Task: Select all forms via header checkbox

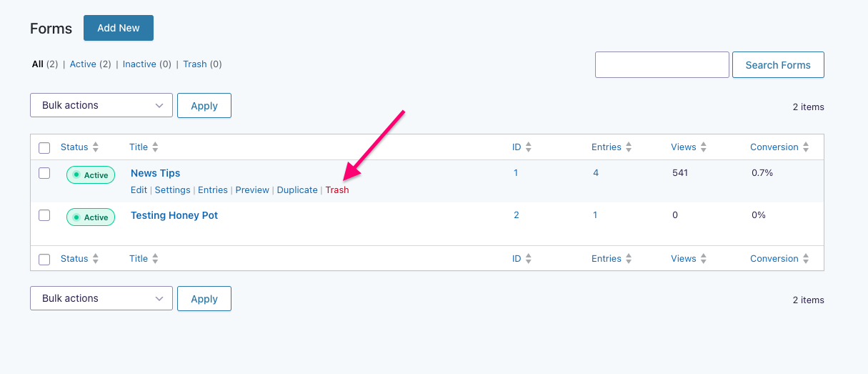Action: [x=44, y=148]
